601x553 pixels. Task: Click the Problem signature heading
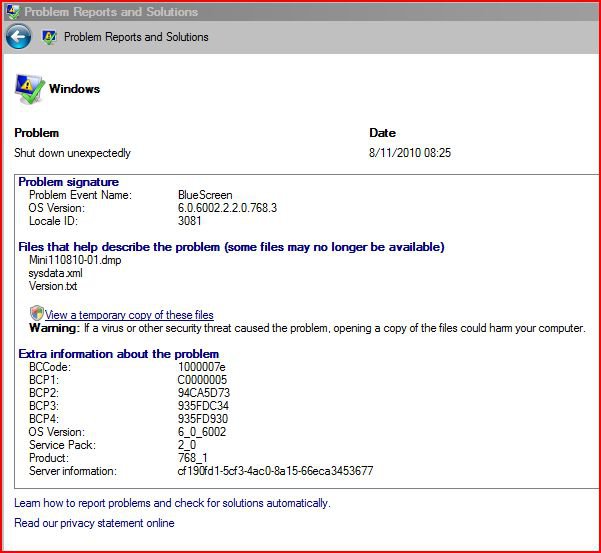(x=69, y=182)
